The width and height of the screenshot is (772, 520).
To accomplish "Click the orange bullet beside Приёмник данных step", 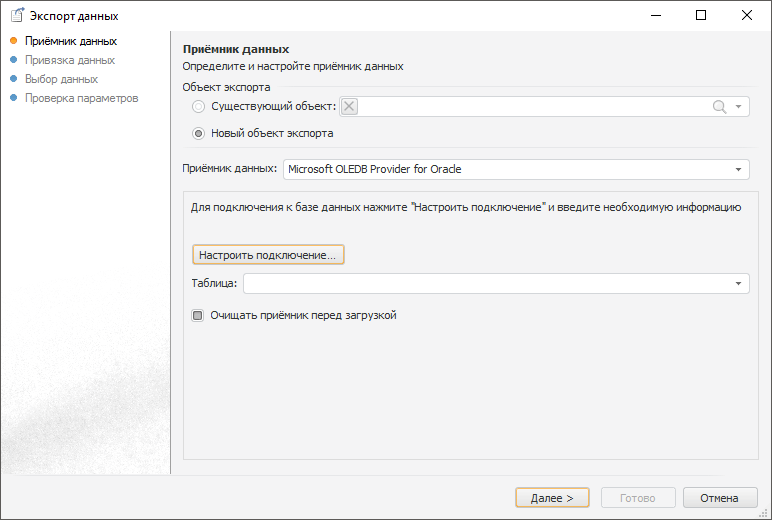I will point(13,41).
